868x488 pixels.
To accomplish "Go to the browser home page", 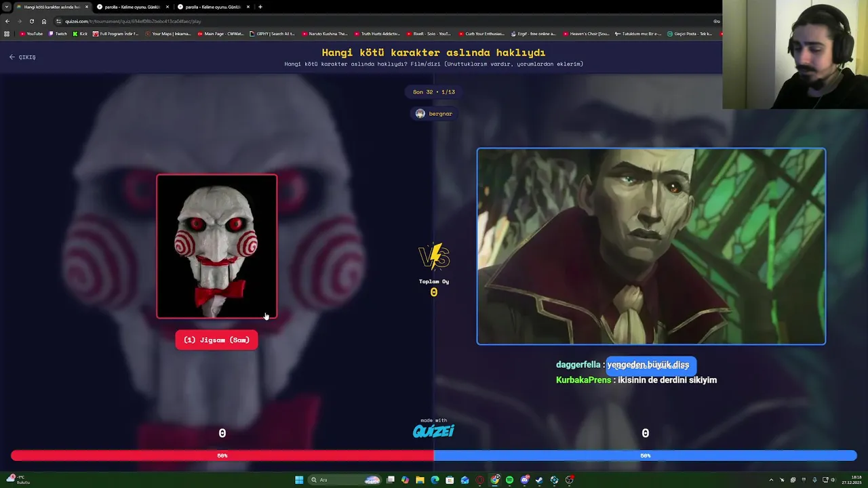I will coord(44,21).
